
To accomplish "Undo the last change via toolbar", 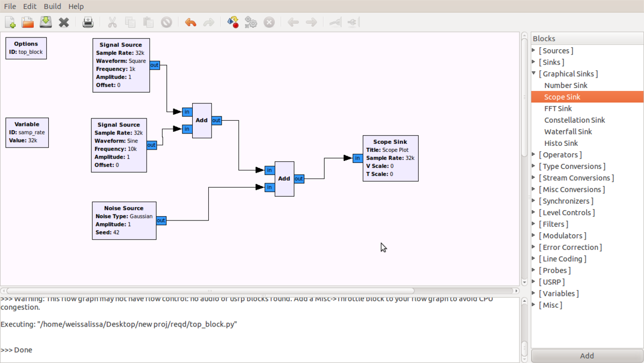I will tap(191, 22).
